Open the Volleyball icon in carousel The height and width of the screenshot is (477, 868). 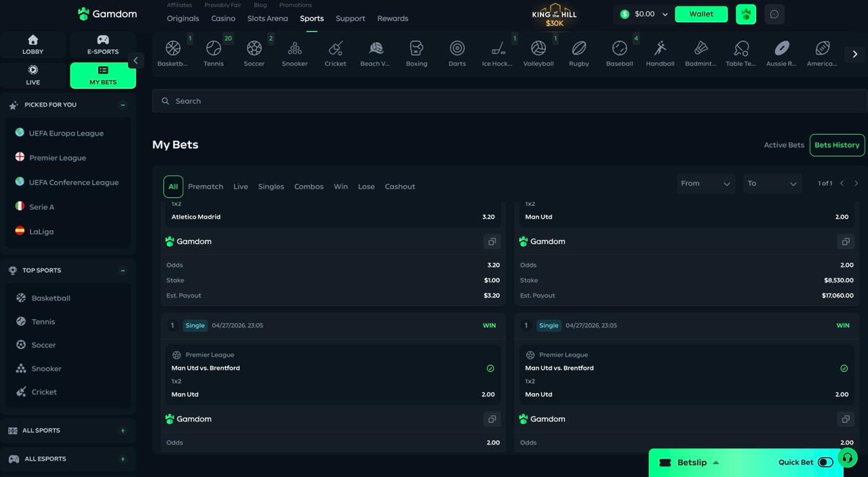point(538,49)
